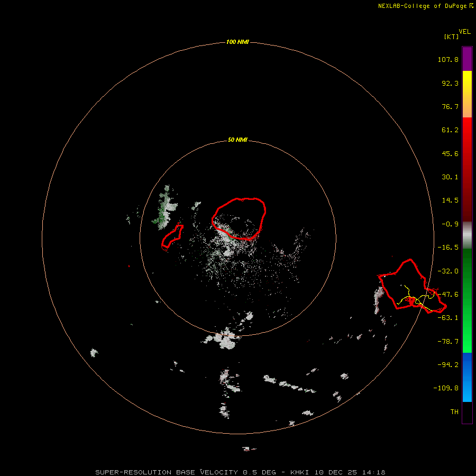Screen dimensions: 476x476
Task: Pick the red segment of the velocity color bar
Action: [x=467, y=169]
